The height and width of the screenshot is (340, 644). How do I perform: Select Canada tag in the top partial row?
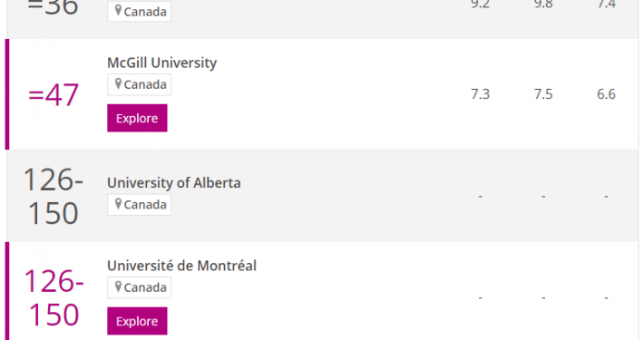click(x=140, y=11)
